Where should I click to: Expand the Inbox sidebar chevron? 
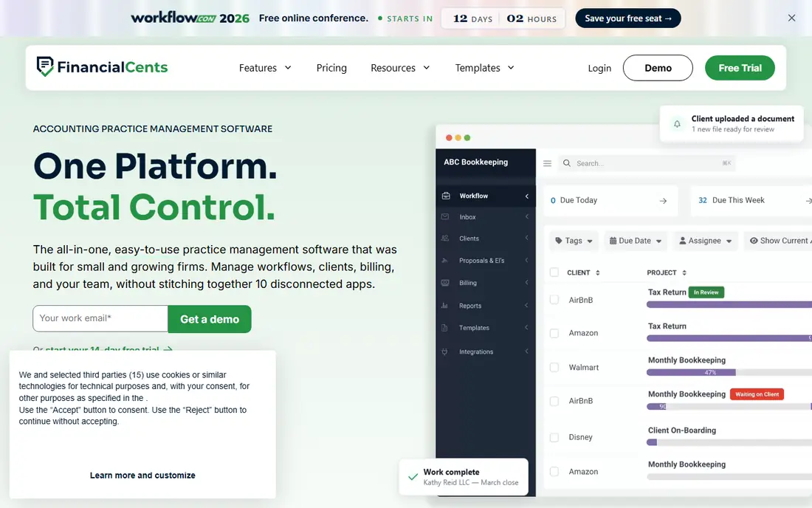point(526,217)
